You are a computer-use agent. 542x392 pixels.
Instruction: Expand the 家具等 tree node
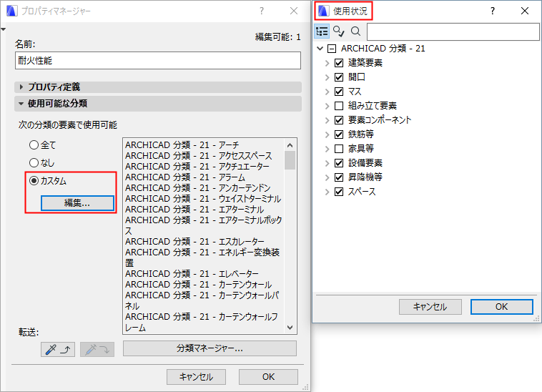click(327, 149)
